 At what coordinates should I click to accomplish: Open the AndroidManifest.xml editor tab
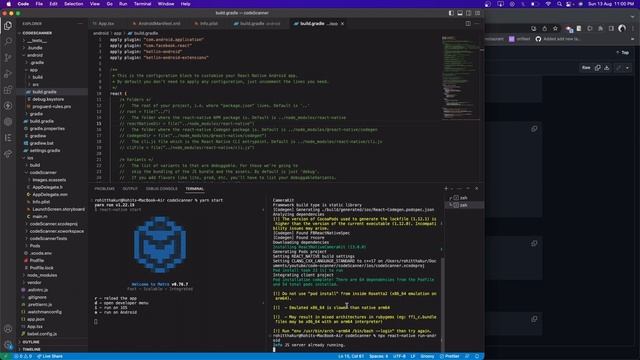157,24
